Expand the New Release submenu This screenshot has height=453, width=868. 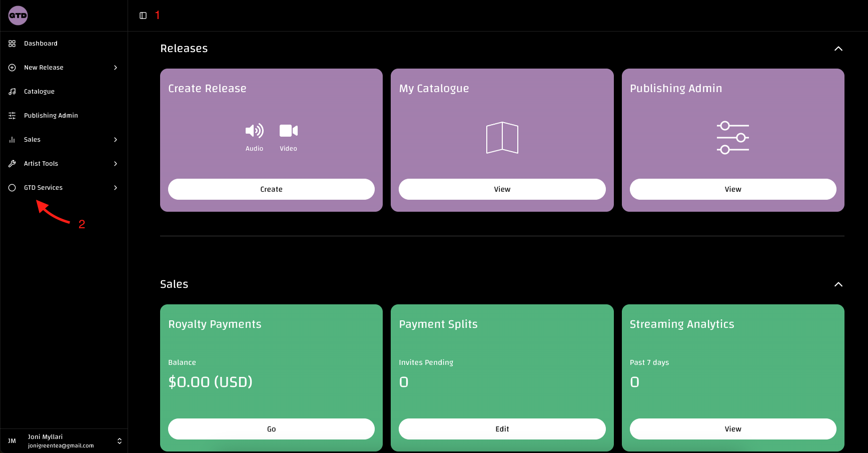[116, 67]
